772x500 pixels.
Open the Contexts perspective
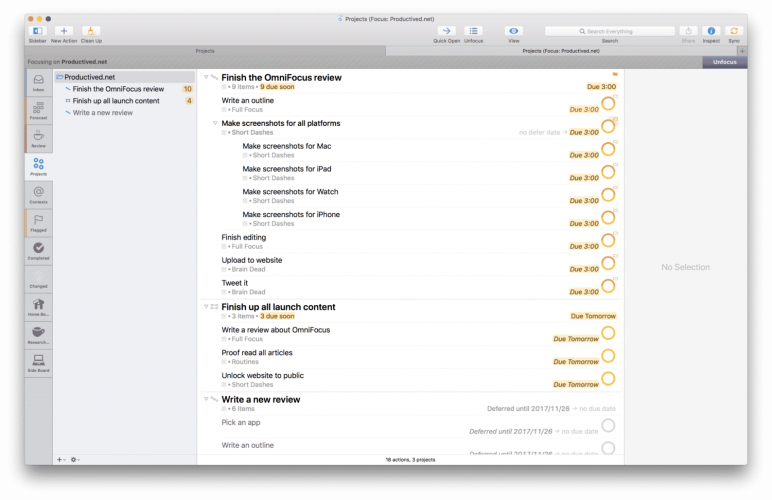[x=38, y=195]
